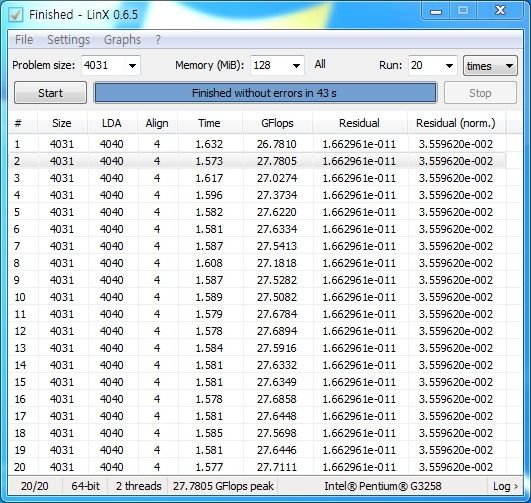Open the times unit dropdown
The height and width of the screenshot is (503, 531).
(490, 66)
